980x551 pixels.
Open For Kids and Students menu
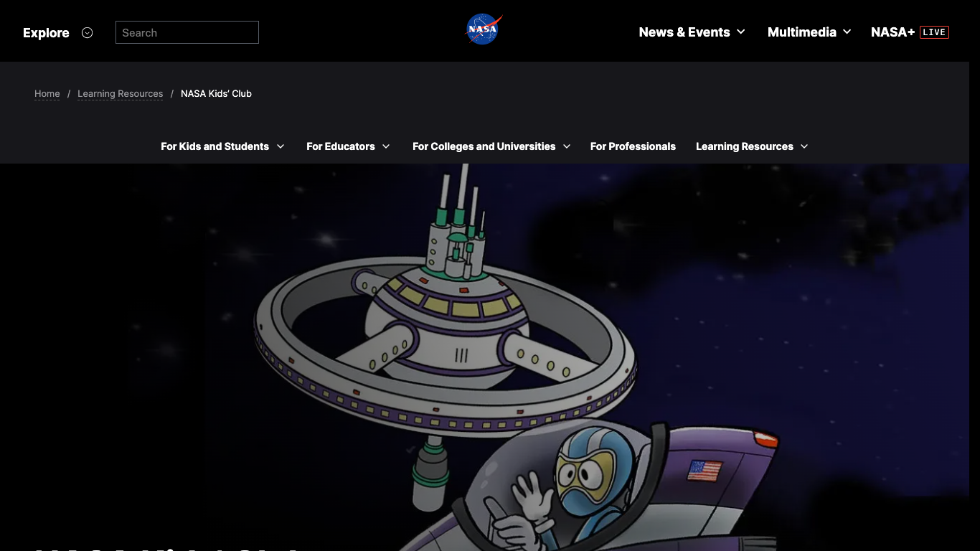pos(215,146)
